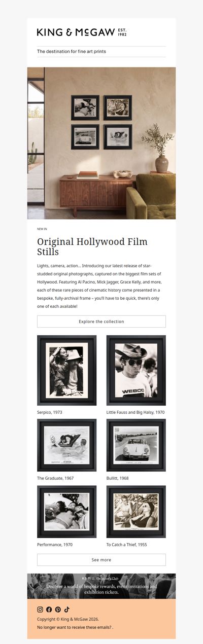Click The Graduate, 1967 caption

click(x=55, y=478)
